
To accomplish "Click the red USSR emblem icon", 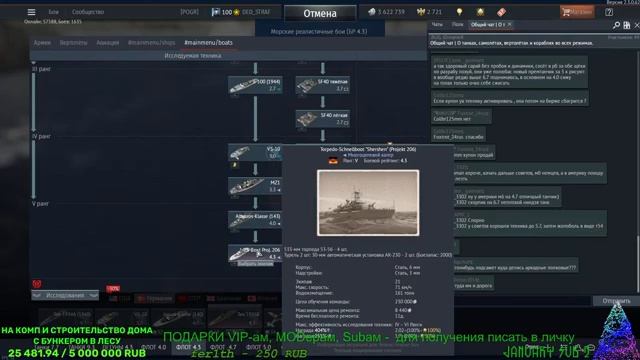I will (x=37, y=283).
